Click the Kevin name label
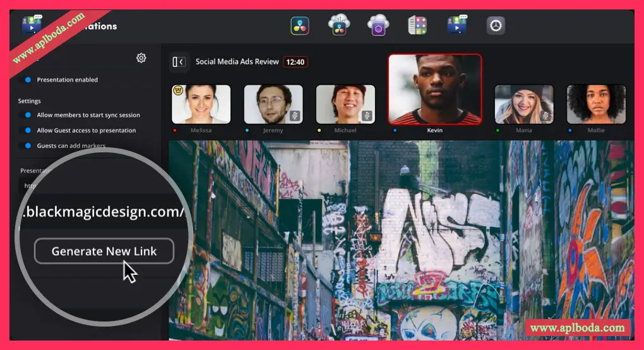The width and height of the screenshot is (644, 350). 435,130
